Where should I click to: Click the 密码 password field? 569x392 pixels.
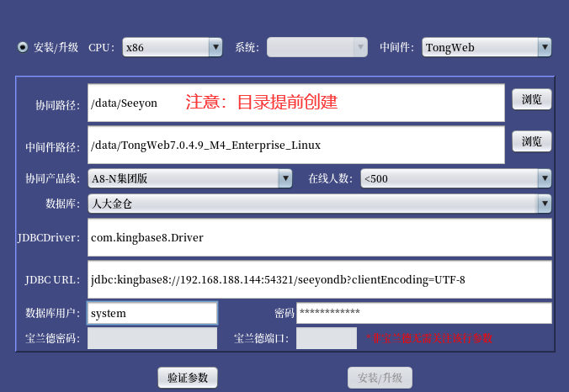424,313
